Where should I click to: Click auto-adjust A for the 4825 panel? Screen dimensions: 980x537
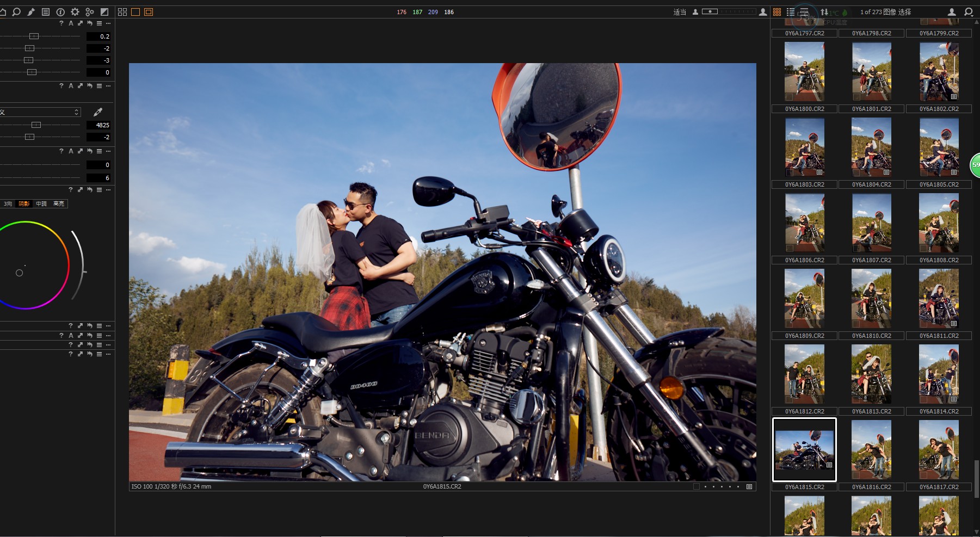71,86
